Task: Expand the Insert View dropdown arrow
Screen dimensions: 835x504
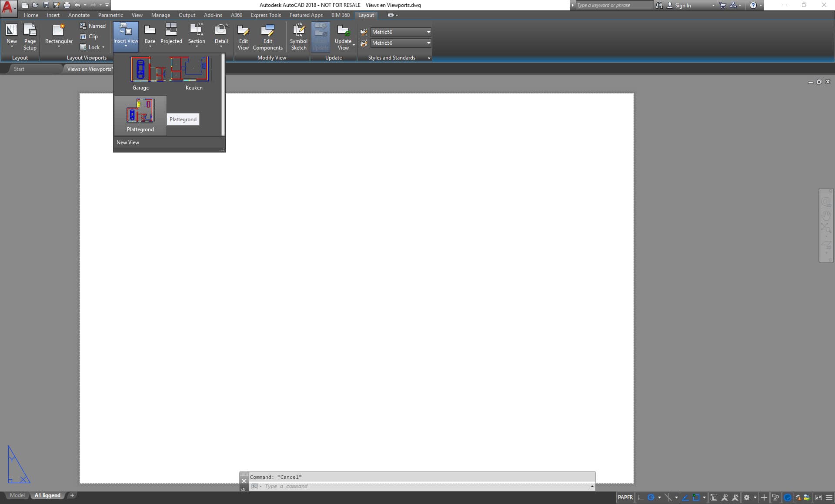Action: pos(126,46)
